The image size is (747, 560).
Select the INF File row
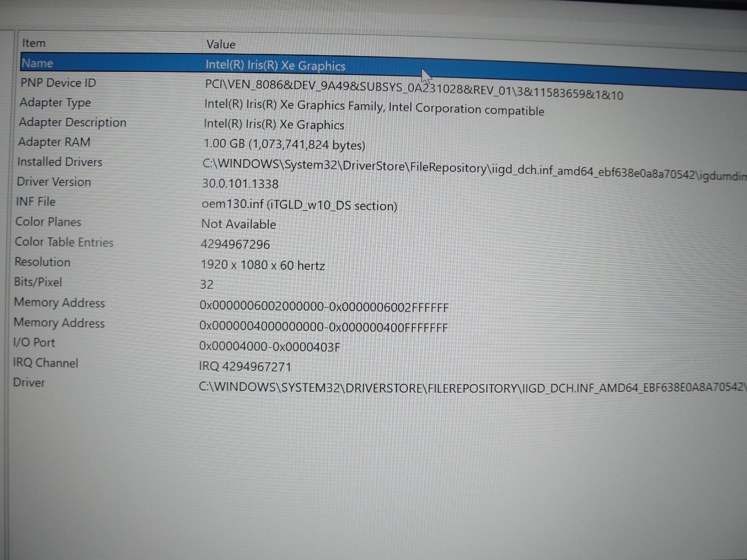(x=35, y=202)
